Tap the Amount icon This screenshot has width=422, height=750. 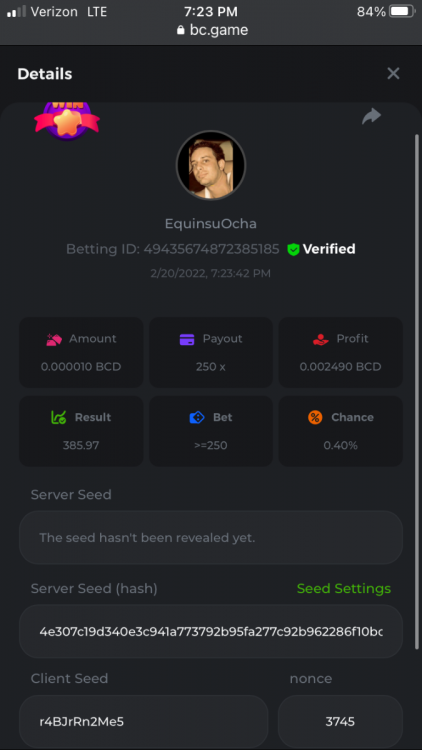(x=54, y=339)
